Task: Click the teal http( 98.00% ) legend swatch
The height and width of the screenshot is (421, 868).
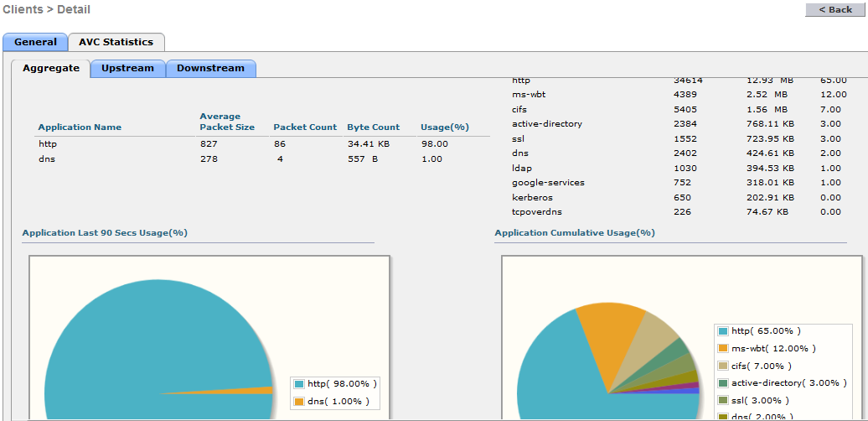Action: tap(299, 383)
